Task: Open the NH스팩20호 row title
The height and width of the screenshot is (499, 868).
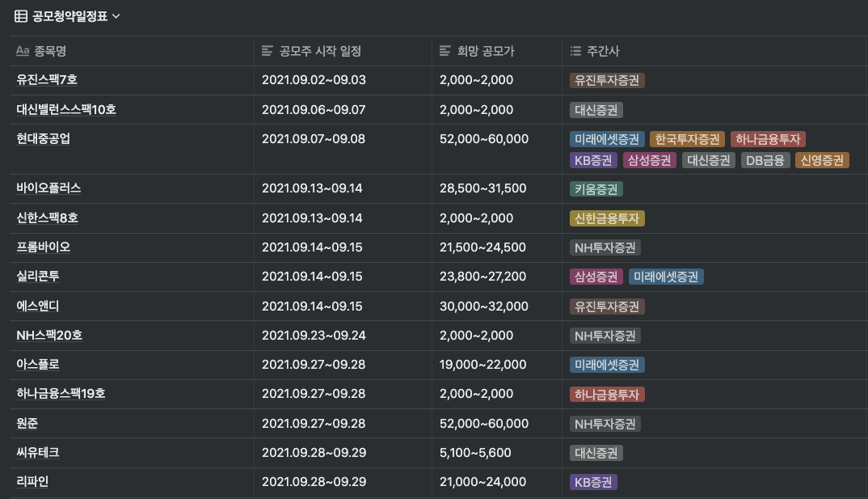Action: point(49,335)
